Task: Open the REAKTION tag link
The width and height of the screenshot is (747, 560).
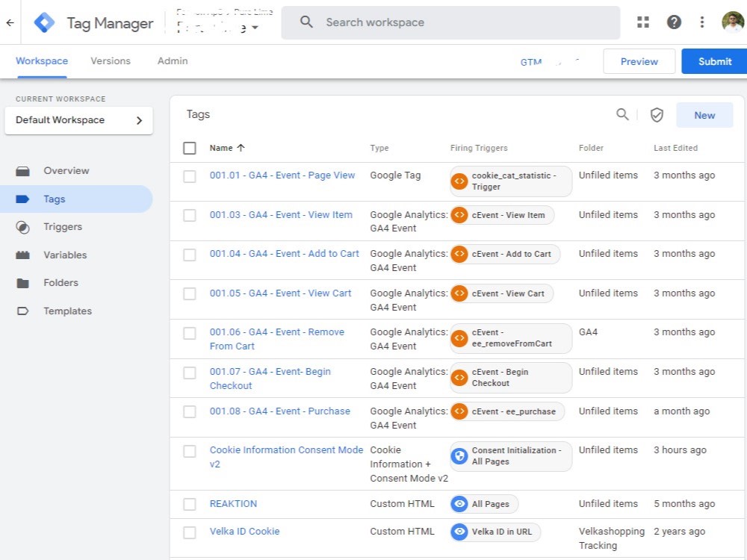Action: pos(233,504)
